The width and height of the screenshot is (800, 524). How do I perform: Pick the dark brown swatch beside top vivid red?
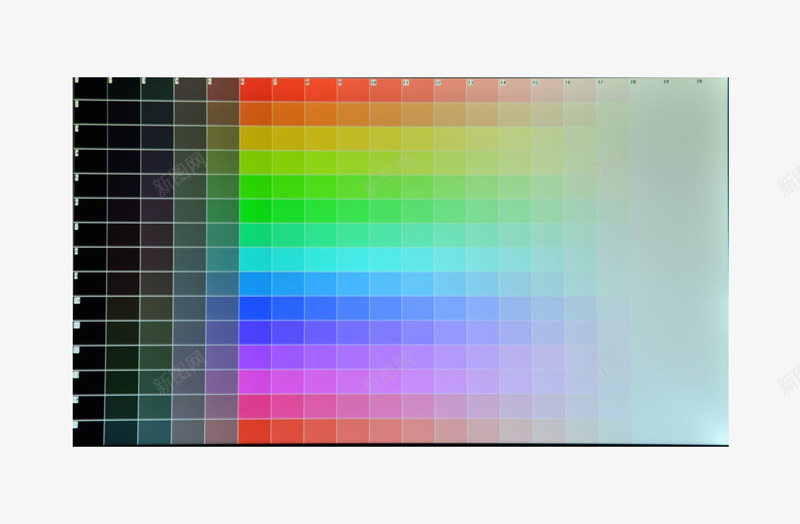click(x=223, y=90)
